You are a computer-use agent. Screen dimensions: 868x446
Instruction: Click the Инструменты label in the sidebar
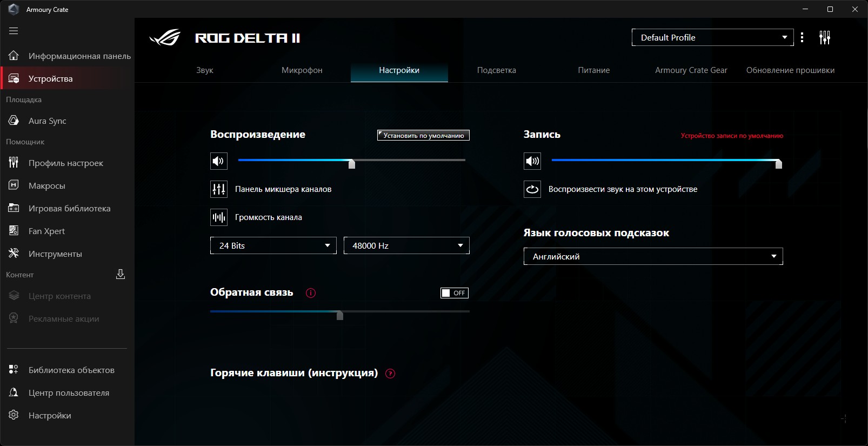tap(55, 254)
